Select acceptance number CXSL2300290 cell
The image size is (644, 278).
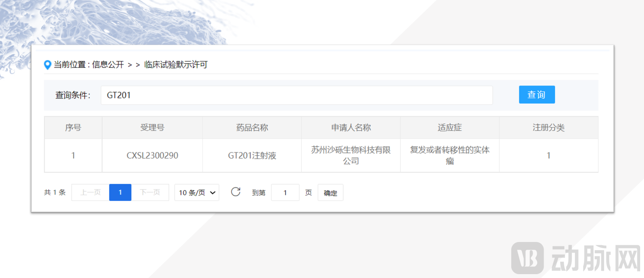[x=152, y=156]
